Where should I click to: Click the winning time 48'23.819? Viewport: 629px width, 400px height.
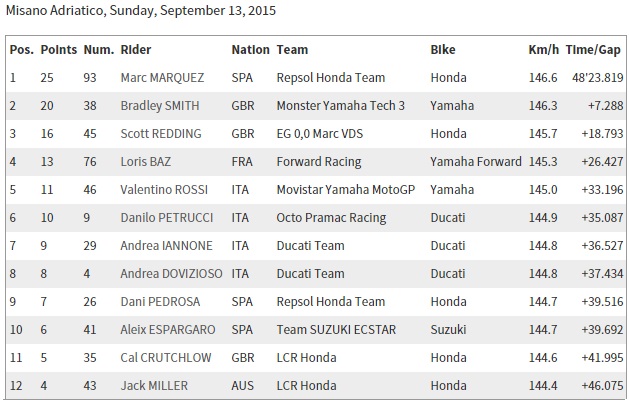(594, 77)
